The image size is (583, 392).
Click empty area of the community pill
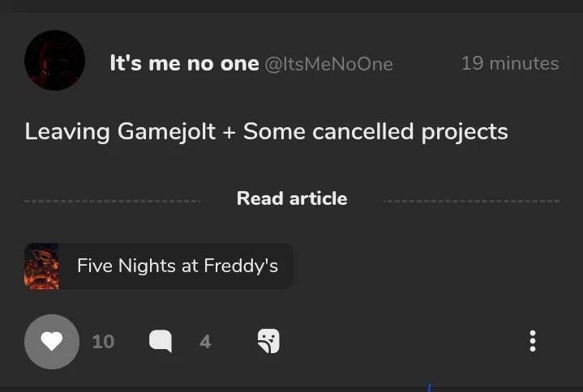tap(285, 266)
